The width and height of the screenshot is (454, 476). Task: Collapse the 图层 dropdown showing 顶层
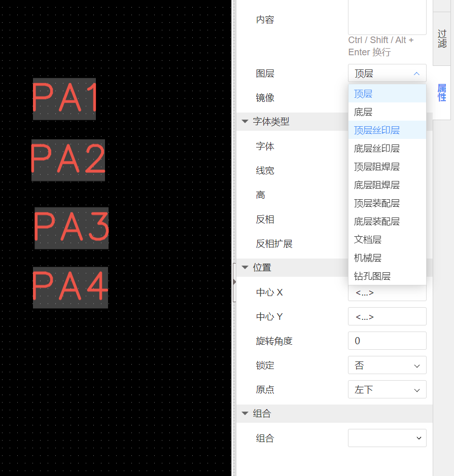(x=387, y=73)
